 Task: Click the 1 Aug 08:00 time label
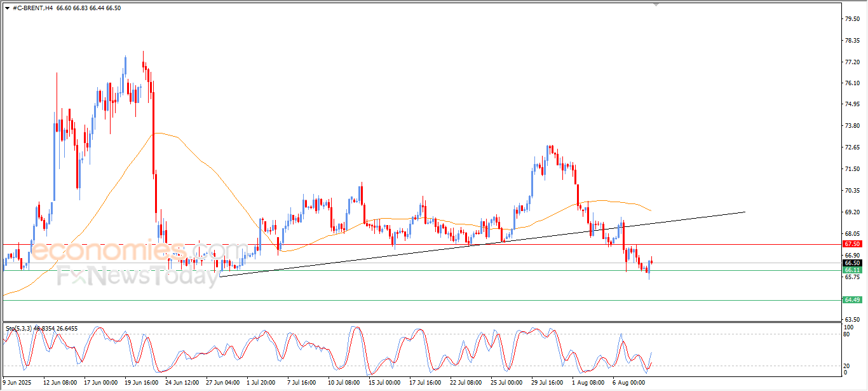pyautogui.click(x=588, y=383)
